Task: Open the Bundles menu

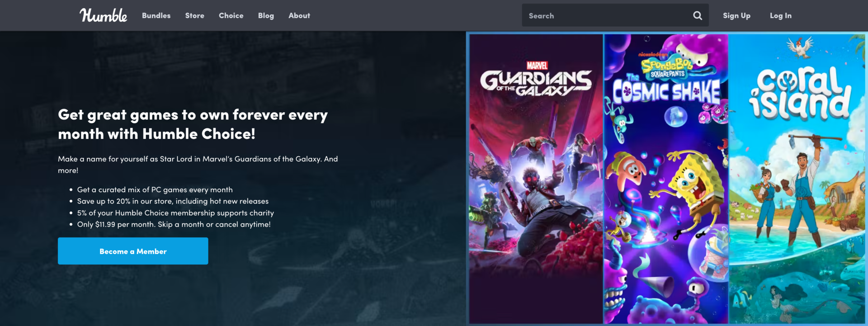Action: coord(156,15)
